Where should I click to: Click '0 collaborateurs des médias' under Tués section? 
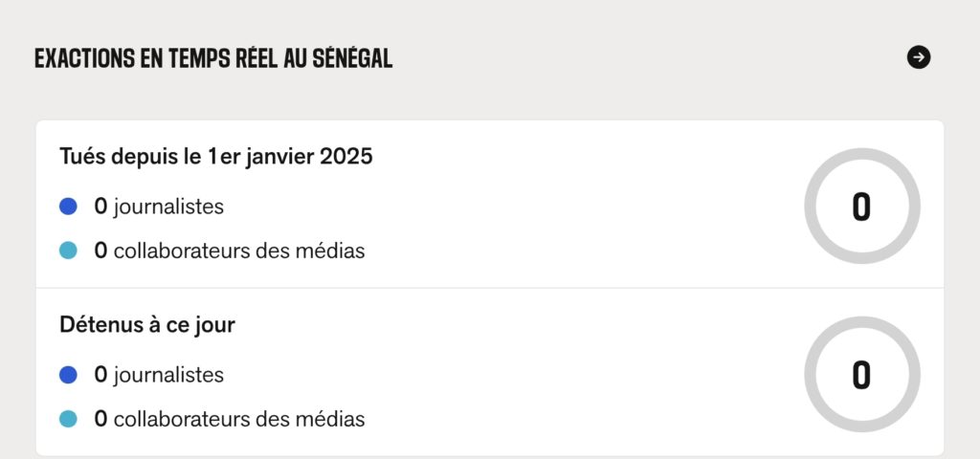pos(230,251)
